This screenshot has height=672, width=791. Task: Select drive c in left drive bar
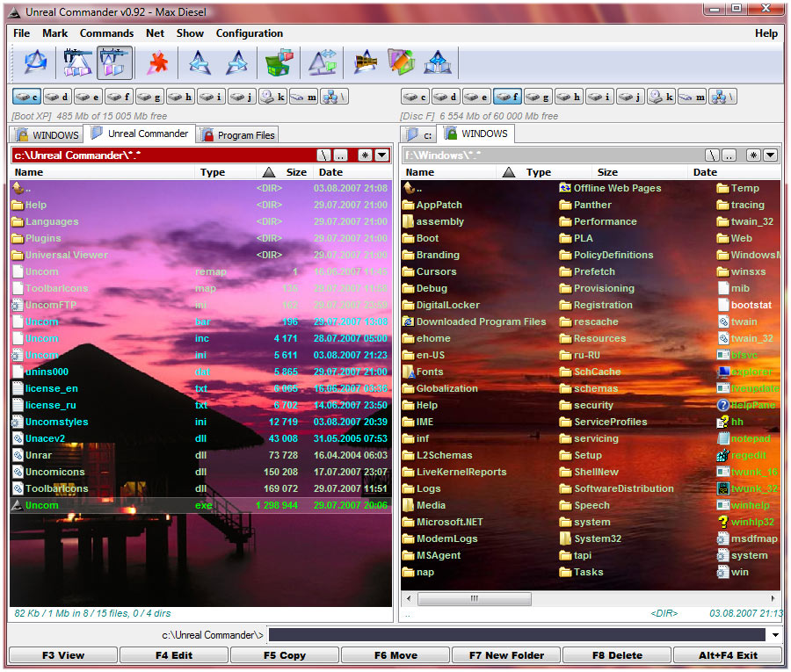(x=26, y=97)
